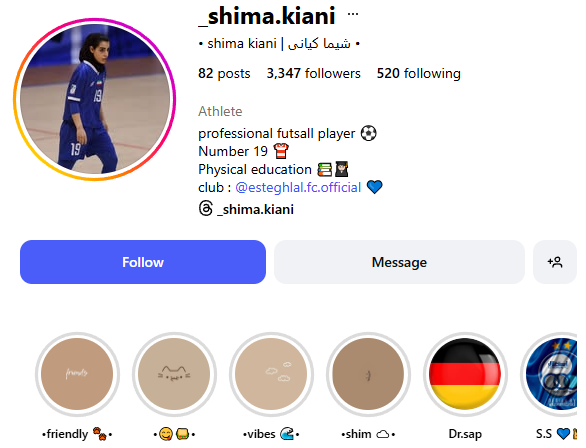Open the _shima.kiani Threads profile link
586x448 pixels.
pos(256,209)
